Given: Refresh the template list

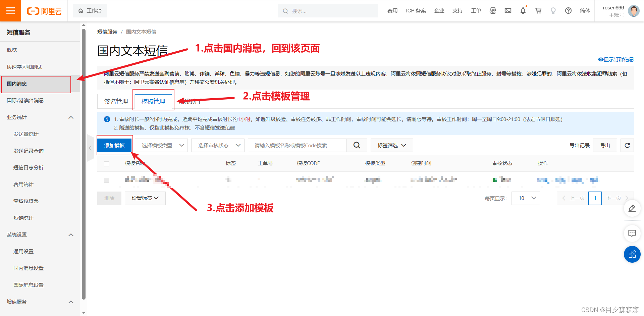Looking at the screenshot, I should (627, 145).
